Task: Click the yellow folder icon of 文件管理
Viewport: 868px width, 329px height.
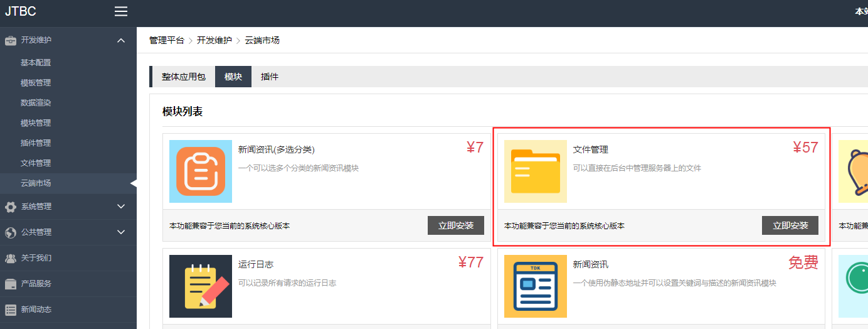Action: [x=536, y=171]
